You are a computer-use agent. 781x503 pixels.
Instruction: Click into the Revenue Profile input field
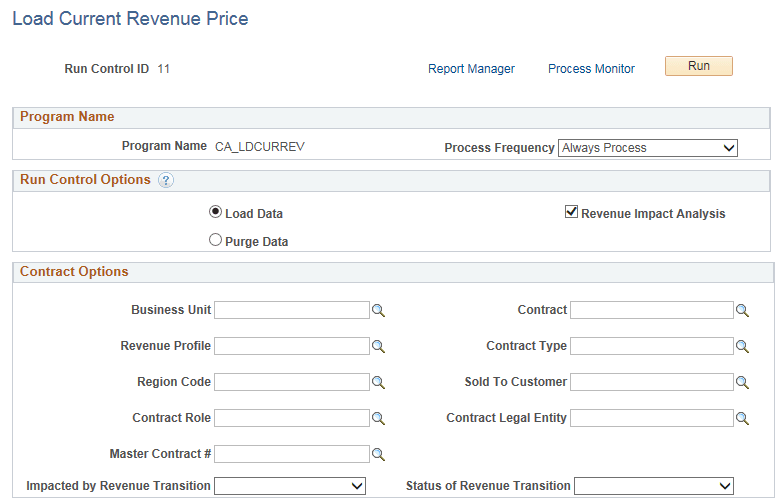292,346
